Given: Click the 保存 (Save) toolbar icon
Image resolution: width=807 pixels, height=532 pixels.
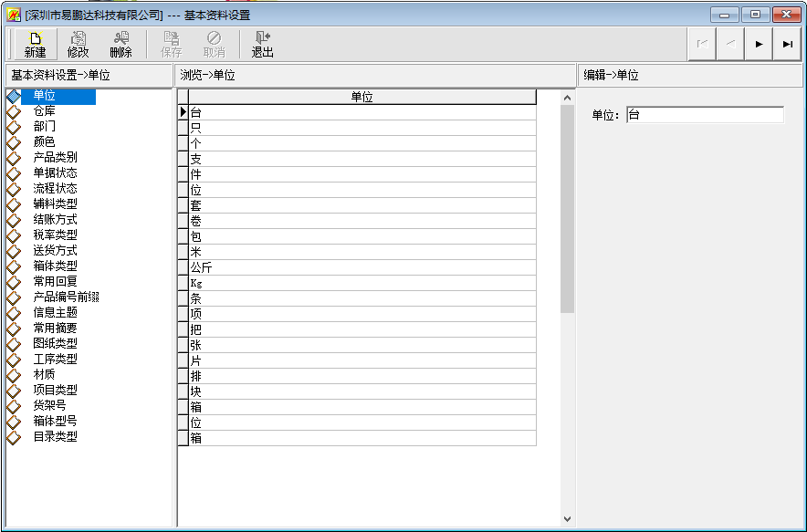Looking at the screenshot, I should (172, 44).
